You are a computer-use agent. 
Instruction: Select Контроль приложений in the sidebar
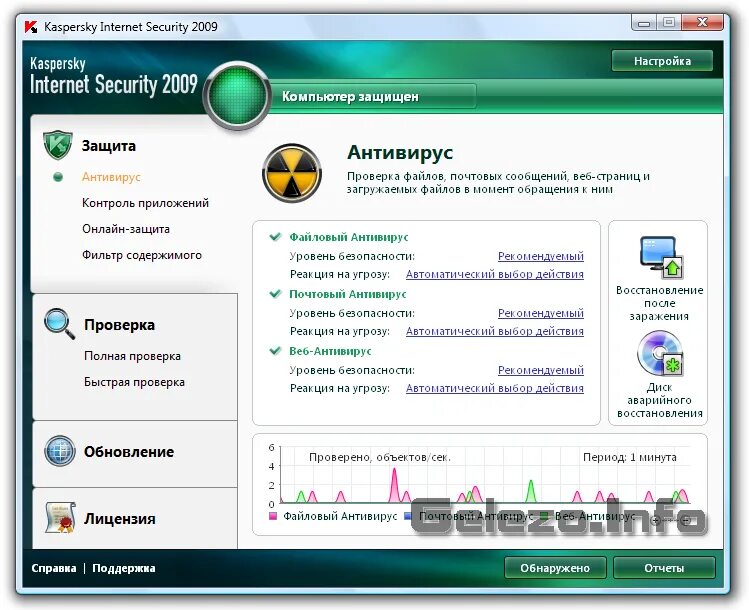(x=145, y=203)
